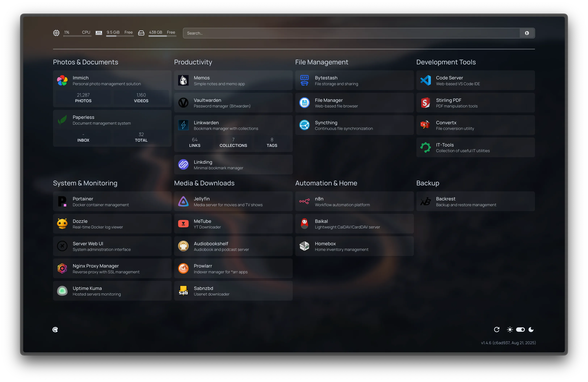Click the n8n workflow nodes icon

pos(304,201)
